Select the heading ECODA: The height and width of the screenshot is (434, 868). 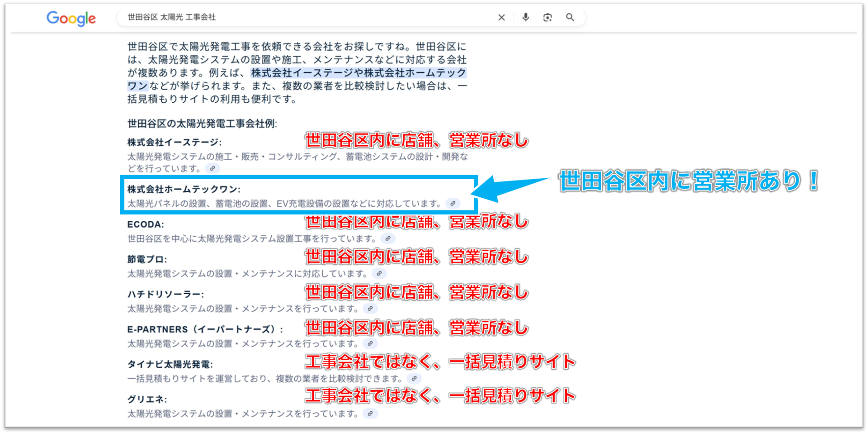146,224
